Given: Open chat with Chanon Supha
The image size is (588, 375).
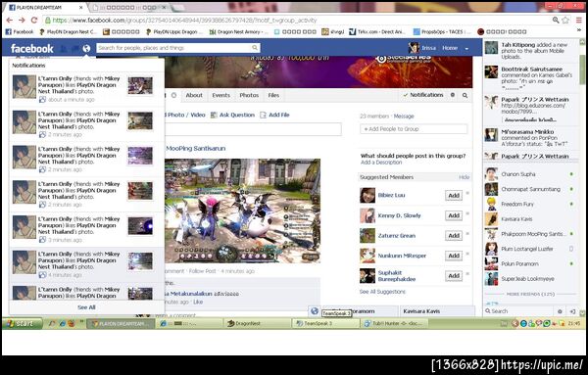Looking at the screenshot, I should (x=529, y=174).
